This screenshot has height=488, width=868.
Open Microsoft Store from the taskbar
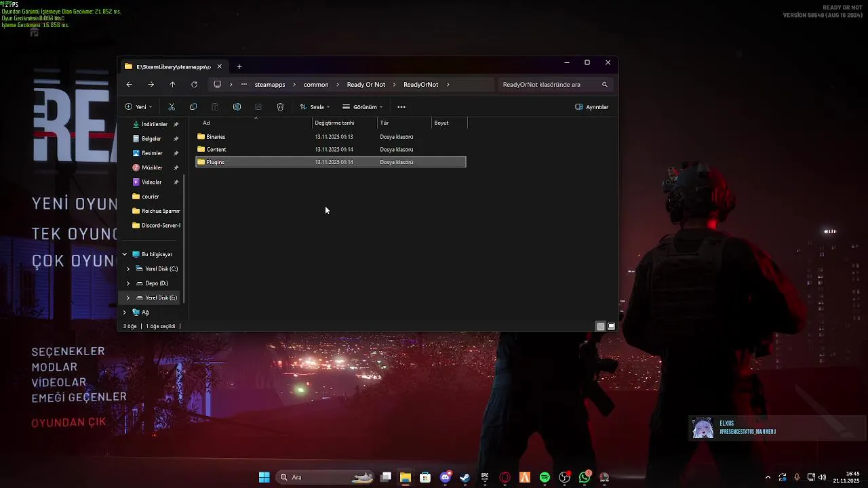click(x=425, y=477)
